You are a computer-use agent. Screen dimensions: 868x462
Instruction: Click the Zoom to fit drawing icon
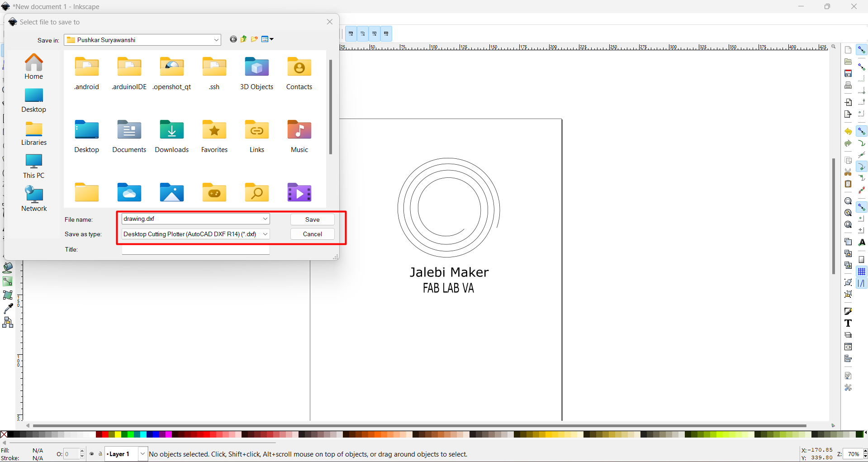click(x=848, y=213)
